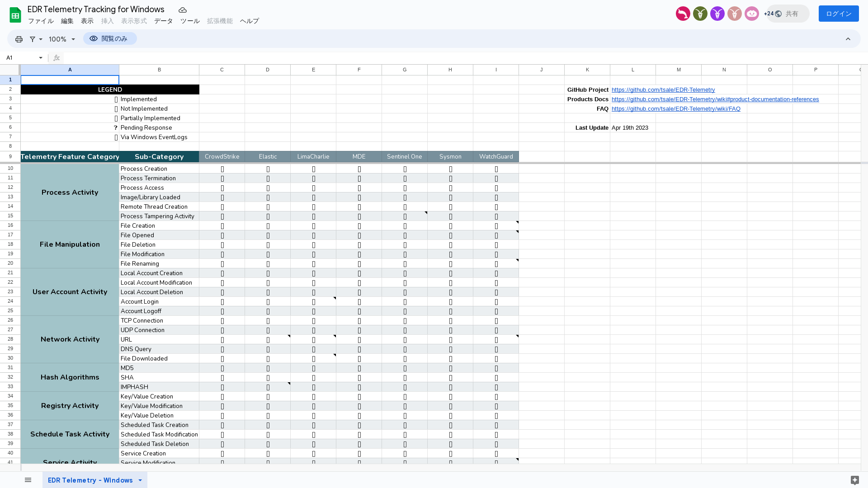868x488 pixels.
Task: Click the olive green anonymous user avatar
Action: click(x=700, y=14)
